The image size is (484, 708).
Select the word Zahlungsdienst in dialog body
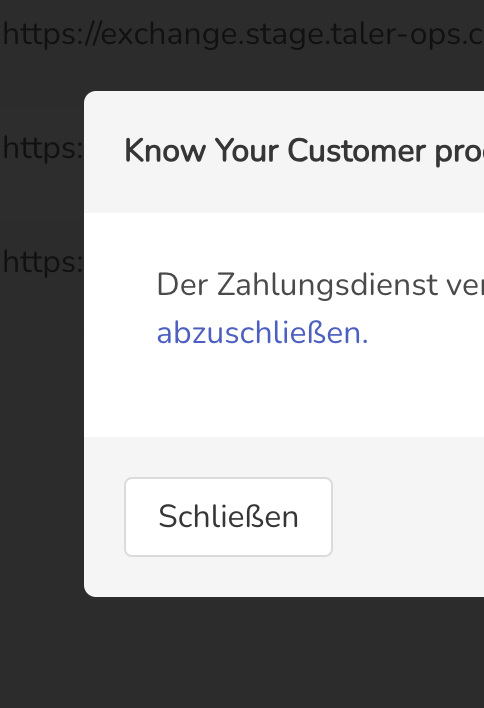coord(327,285)
